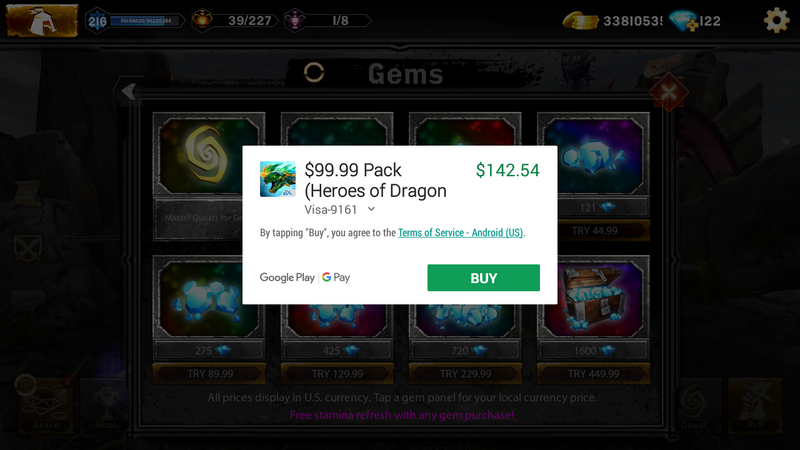800x450 pixels.
Task: Tap Heroes of Dragon app icon
Action: 278,179
